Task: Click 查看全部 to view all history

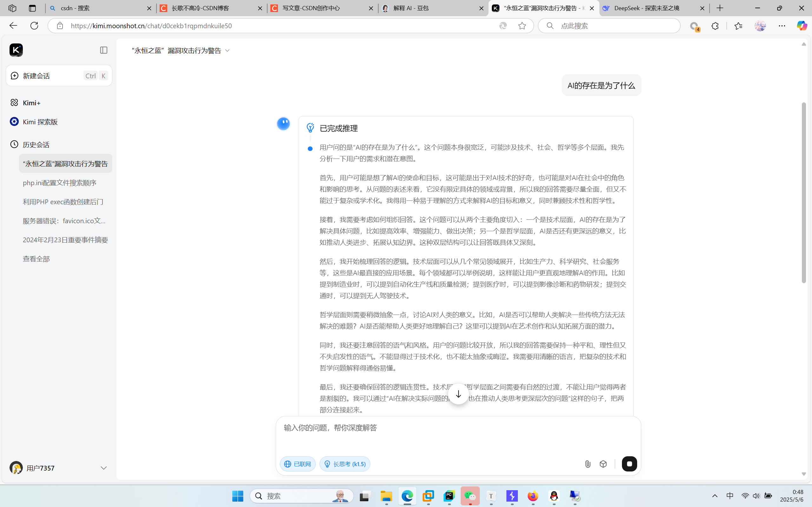Action: [x=36, y=259]
